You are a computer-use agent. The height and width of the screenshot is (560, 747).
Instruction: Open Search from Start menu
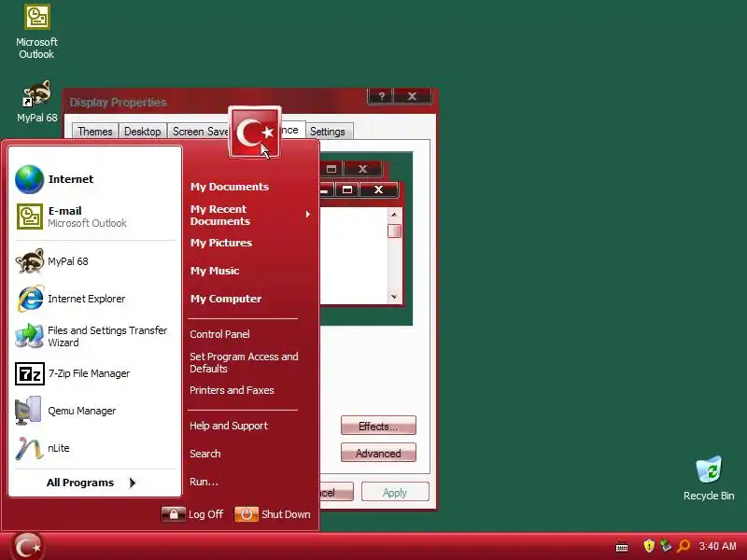pyautogui.click(x=205, y=454)
